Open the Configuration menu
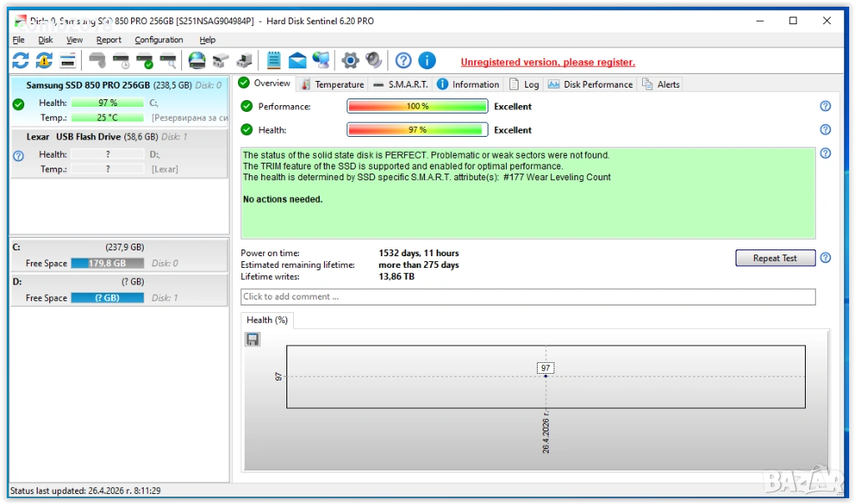The image size is (855, 504). (x=159, y=39)
